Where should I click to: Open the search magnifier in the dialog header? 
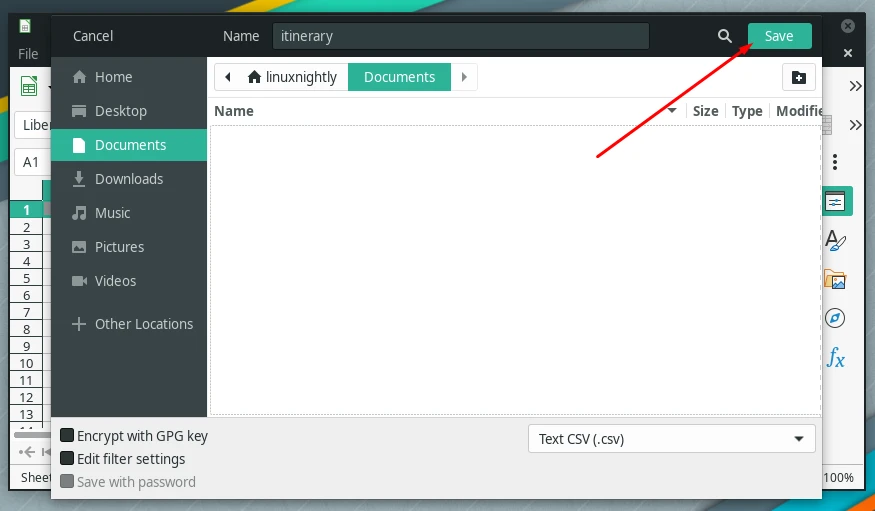click(724, 36)
